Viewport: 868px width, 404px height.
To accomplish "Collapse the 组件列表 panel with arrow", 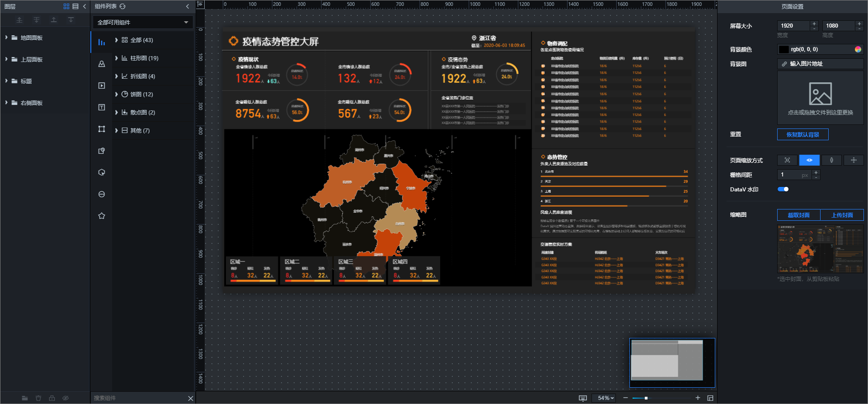I will pos(188,6).
